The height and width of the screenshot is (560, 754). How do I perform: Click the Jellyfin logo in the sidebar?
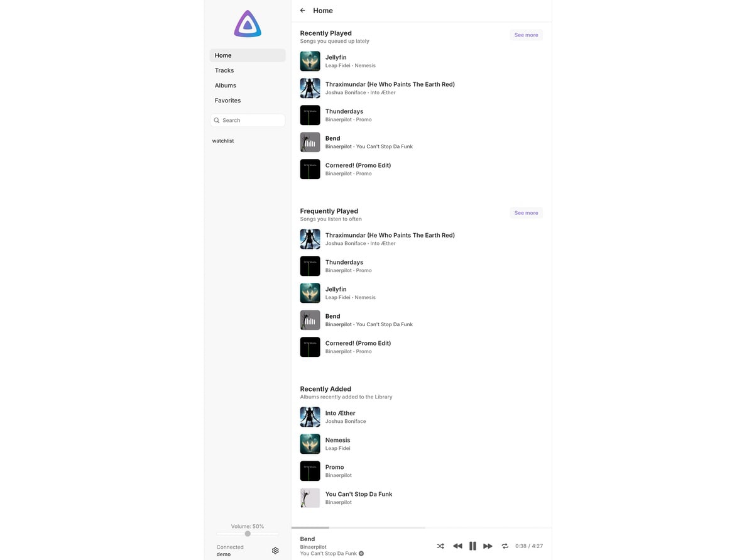click(x=248, y=24)
